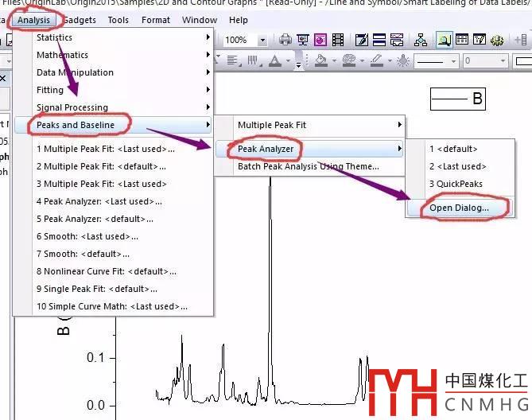Choose Batch Peak Analysis Using Theme...

310,166
